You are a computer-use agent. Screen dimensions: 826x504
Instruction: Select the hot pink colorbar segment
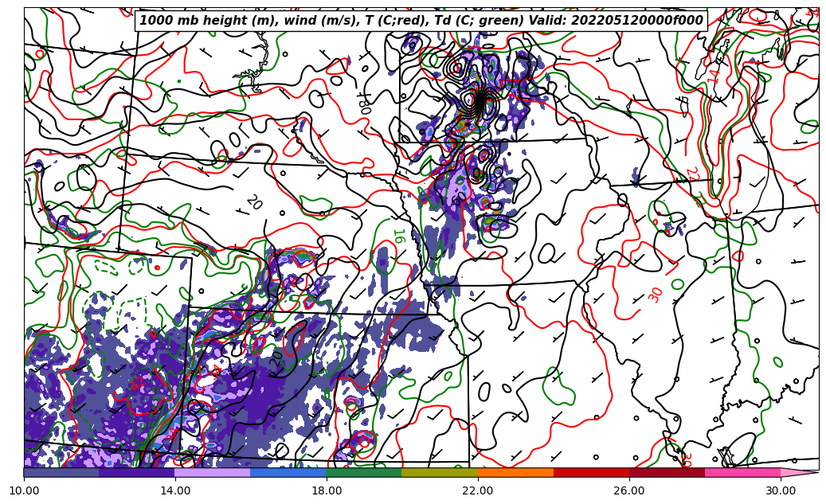(742, 472)
